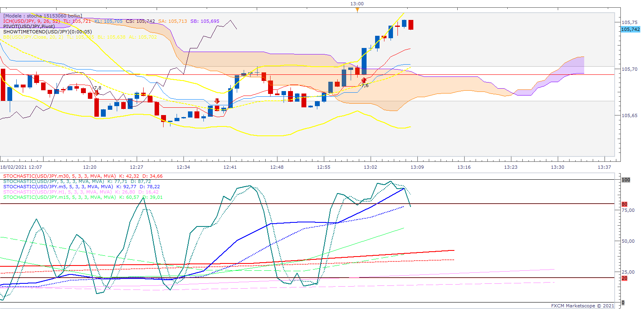Image resolution: width=644 pixels, height=309 pixels.
Task: Click the orange triangle marker under 13:00
Action: tap(357, 10)
